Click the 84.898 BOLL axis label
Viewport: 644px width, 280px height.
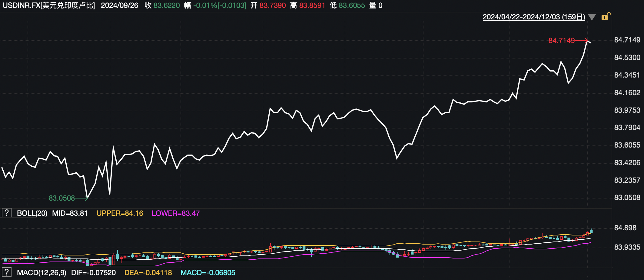[625, 228]
